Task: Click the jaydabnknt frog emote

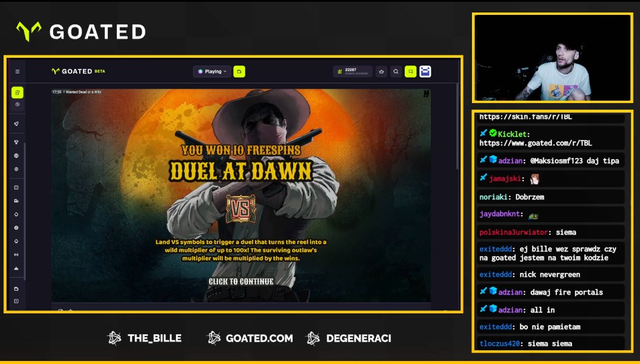Action: [533, 215]
